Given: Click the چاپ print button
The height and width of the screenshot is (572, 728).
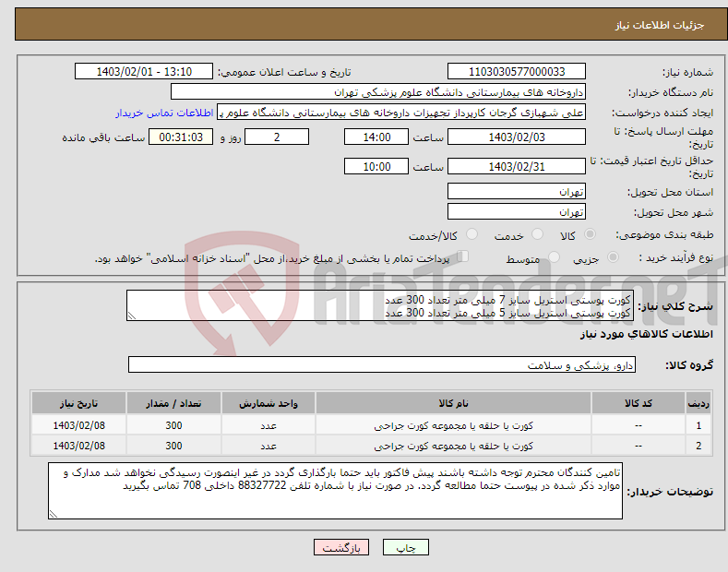Looking at the screenshot, I should [406, 548].
